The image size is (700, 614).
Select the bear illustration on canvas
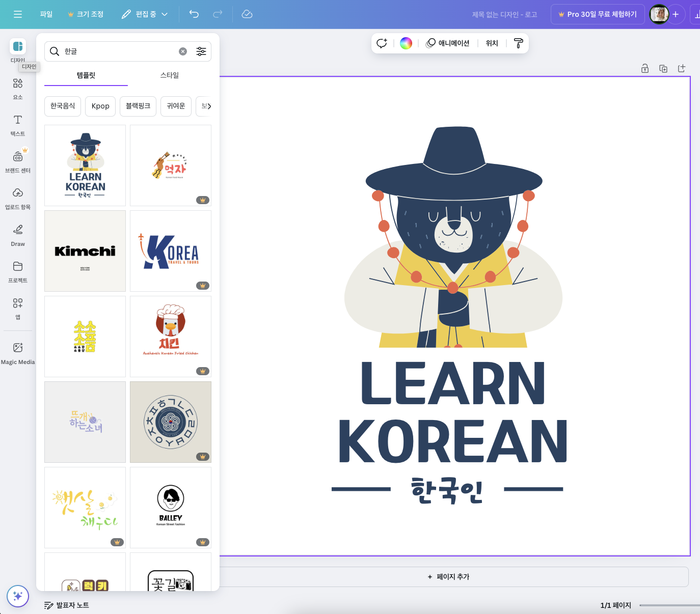453,237
